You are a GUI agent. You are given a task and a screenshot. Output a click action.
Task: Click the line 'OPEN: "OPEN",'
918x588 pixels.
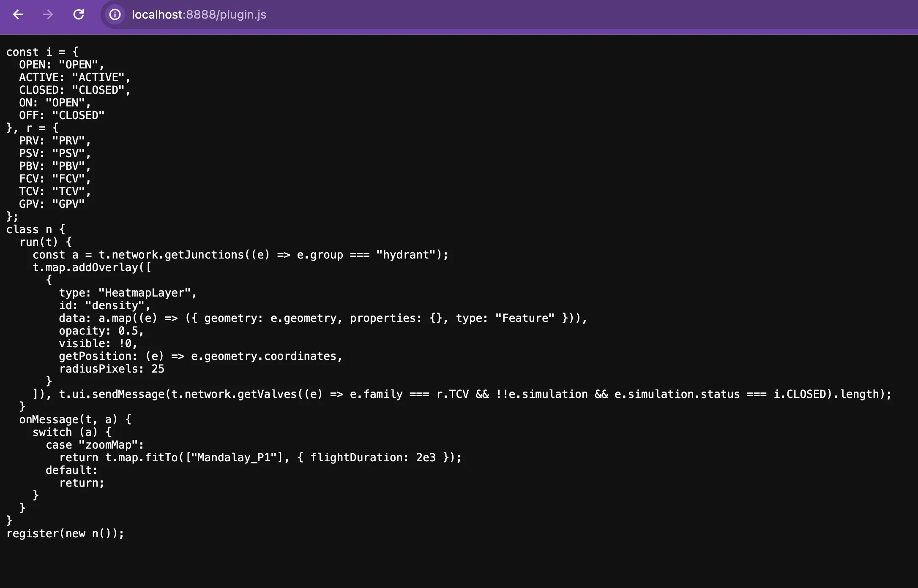(x=62, y=65)
